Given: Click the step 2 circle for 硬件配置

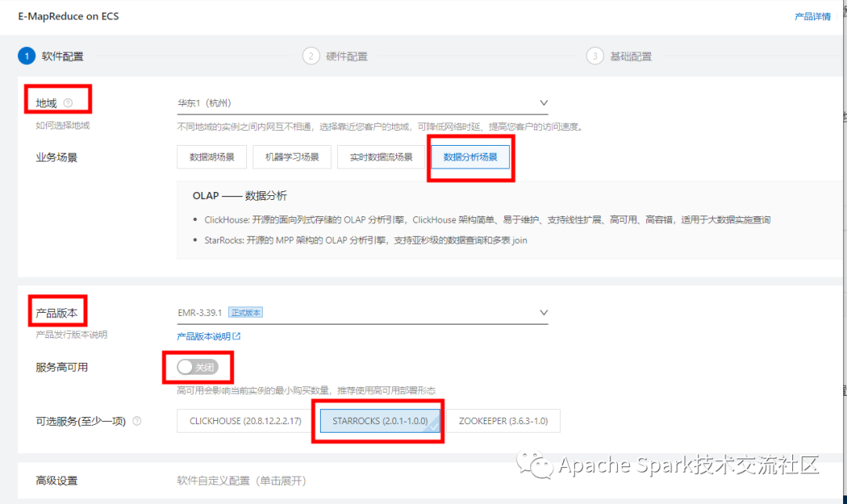Looking at the screenshot, I should click(311, 56).
